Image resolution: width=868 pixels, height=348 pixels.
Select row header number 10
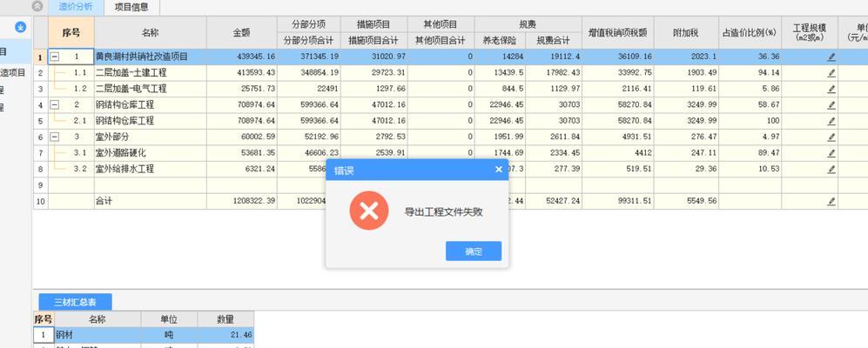(x=40, y=201)
